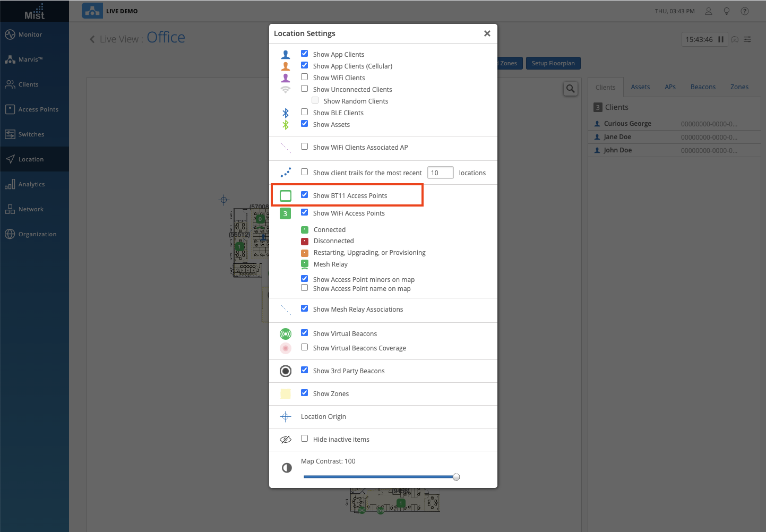Open Marvis from the sidebar

[x=30, y=59]
